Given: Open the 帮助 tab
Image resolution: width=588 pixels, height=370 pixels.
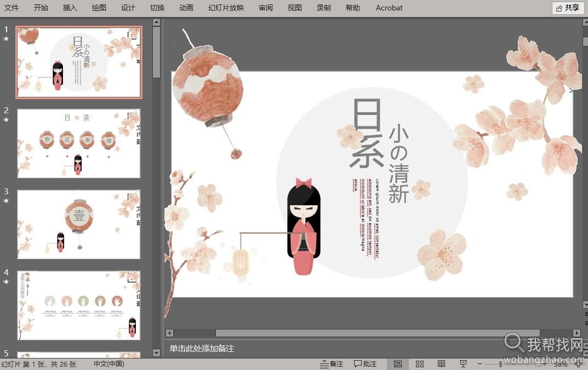Looking at the screenshot, I should coord(353,8).
